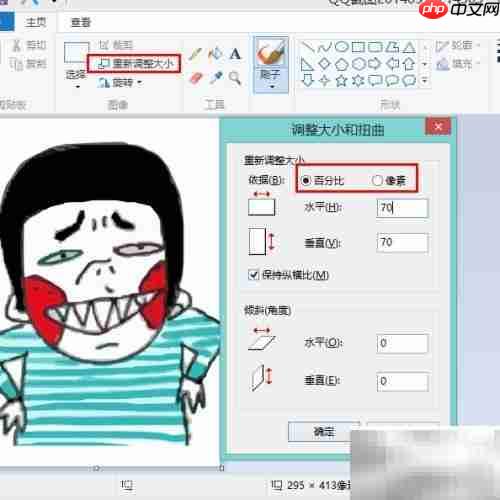Select the 像素 (pixels) radio button

pyautogui.click(x=377, y=180)
